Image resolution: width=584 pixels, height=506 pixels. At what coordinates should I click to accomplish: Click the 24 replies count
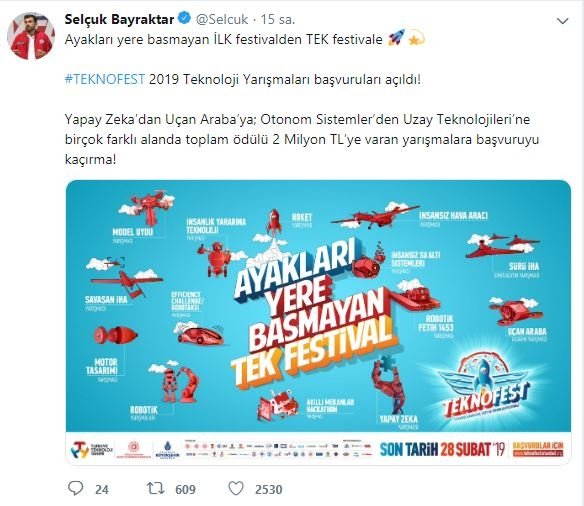pyautogui.click(x=102, y=489)
